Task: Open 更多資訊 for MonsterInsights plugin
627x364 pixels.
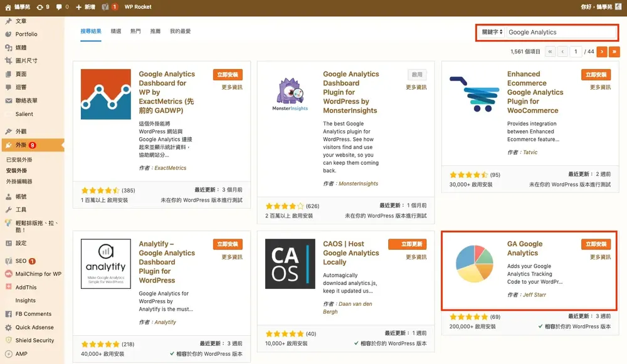Action: [416, 87]
